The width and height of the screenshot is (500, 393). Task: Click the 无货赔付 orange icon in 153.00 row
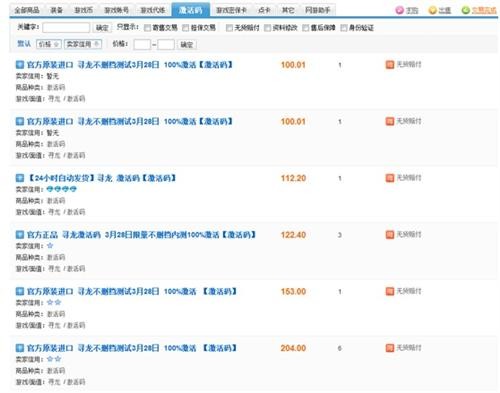390,291
